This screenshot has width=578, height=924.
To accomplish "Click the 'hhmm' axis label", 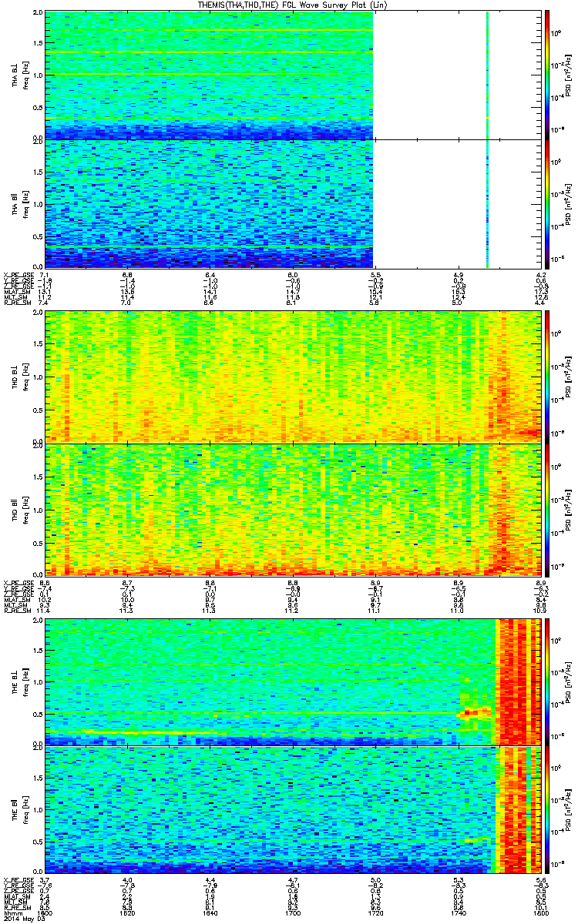I will [x=12, y=912].
